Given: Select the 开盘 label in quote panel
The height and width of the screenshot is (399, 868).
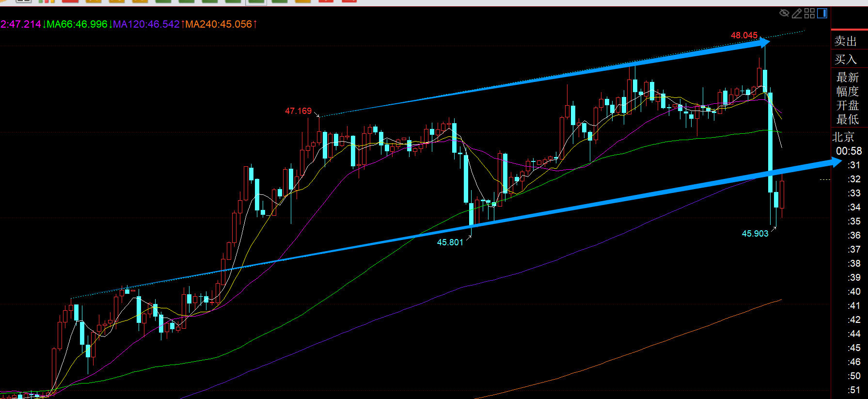Looking at the screenshot, I should (x=847, y=105).
